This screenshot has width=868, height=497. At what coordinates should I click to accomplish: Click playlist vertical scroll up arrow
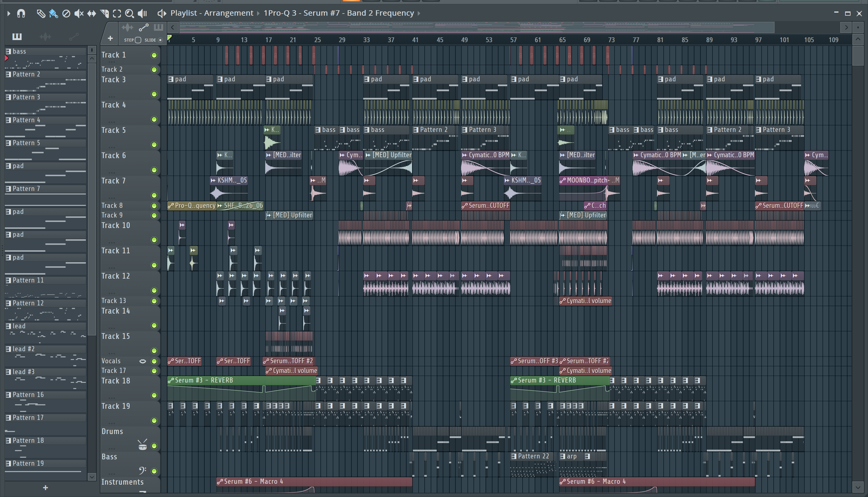click(858, 39)
